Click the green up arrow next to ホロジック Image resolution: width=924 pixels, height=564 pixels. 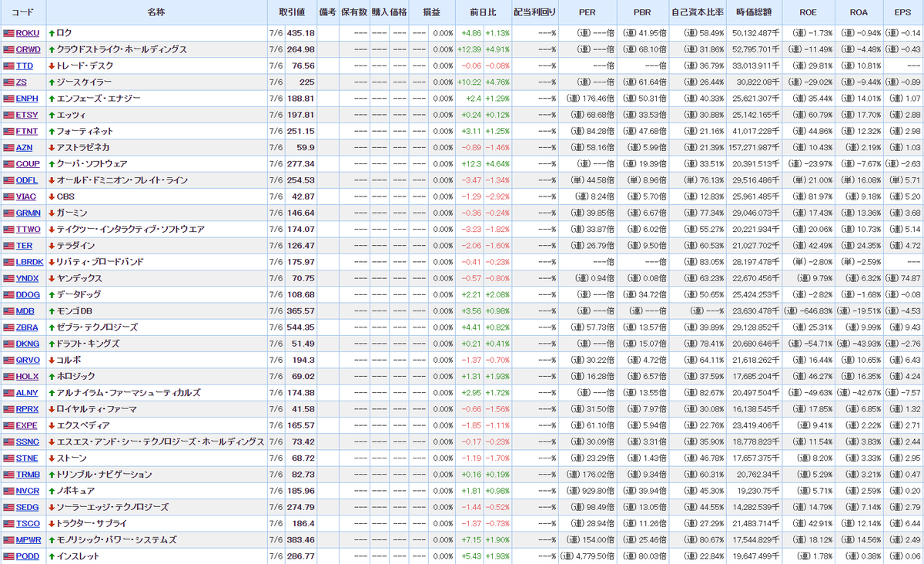point(52,376)
